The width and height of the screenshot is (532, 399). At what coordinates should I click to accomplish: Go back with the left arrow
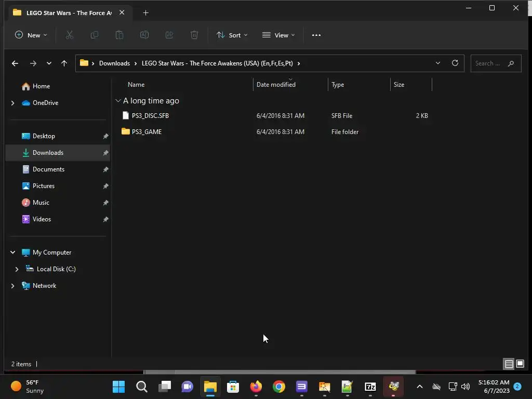click(15, 63)
